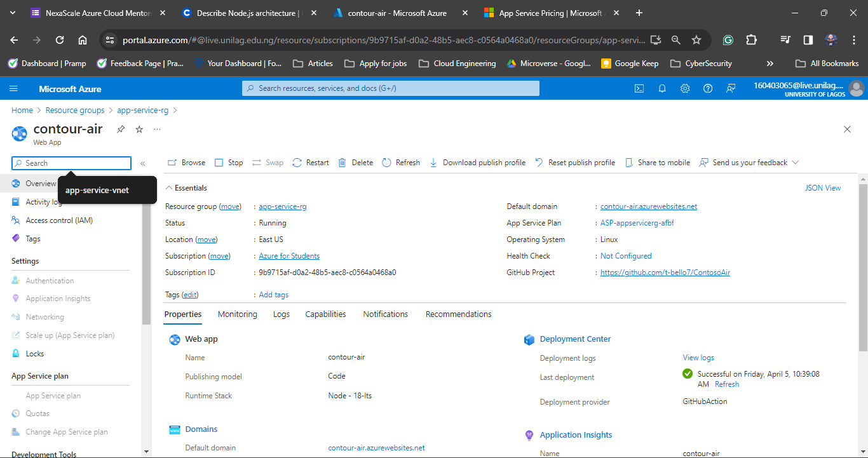Screen dimensions: 868x458
Task: Open the help question mark icon
Action: tap(708, 89)
